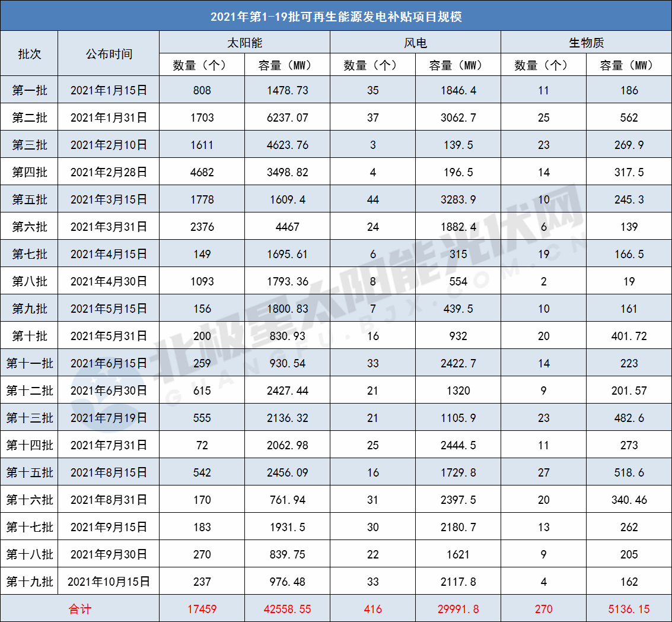Screen dimensions: 672x622
Task: Select the 批次 header cell
Action: (30, 53)
